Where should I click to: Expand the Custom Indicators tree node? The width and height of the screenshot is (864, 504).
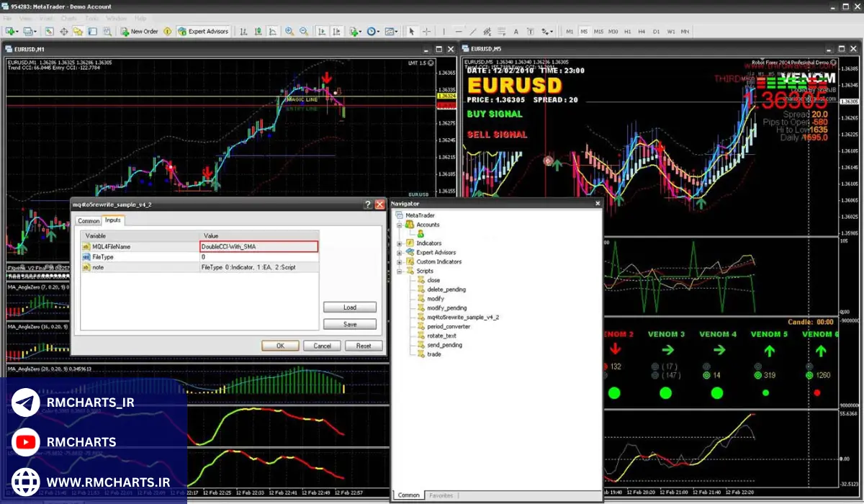click(400, 262)
